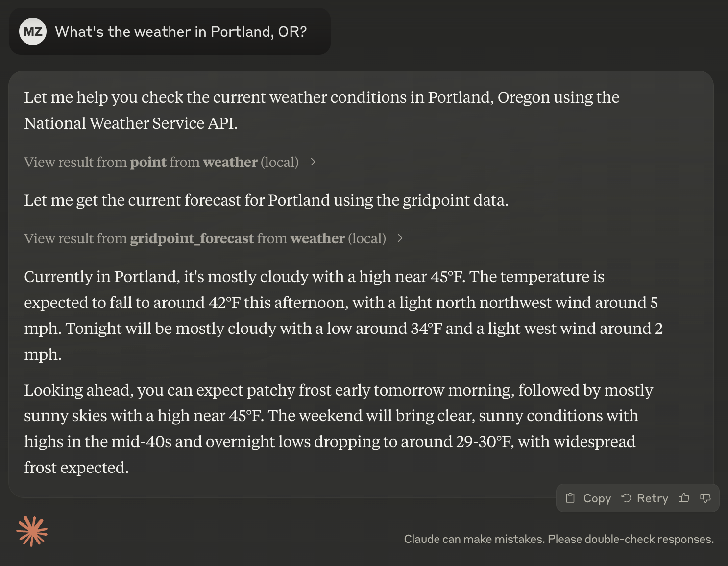Viewport: 728px width, 566px height.
Task: Click the "Currently in Portland" forecast paragraph
Action: [343, 315]
